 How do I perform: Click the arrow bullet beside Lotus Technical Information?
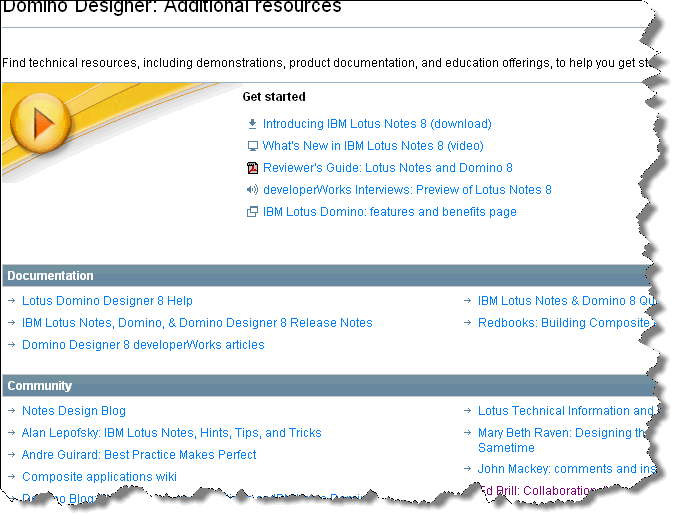(x=467, y=411)
